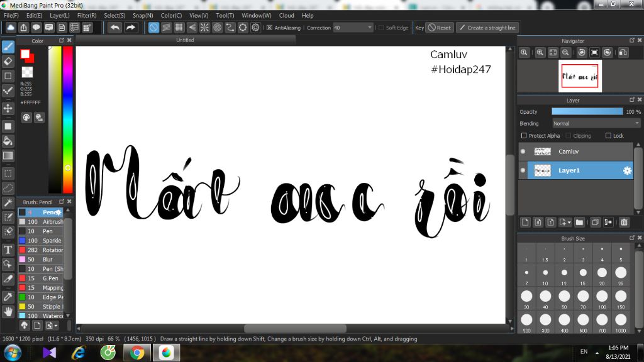Open Blending mode dropdown
This screenshot has height=362, width=644.
coord(596,124)
